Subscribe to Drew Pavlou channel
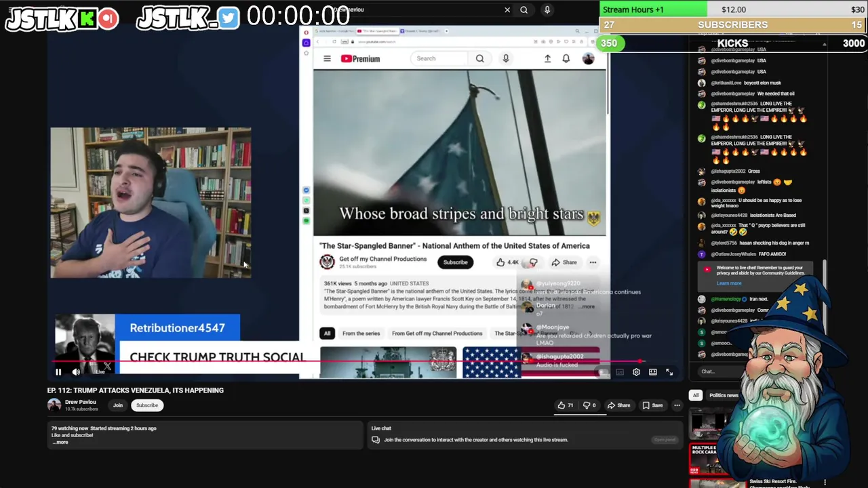 (147, 405)
